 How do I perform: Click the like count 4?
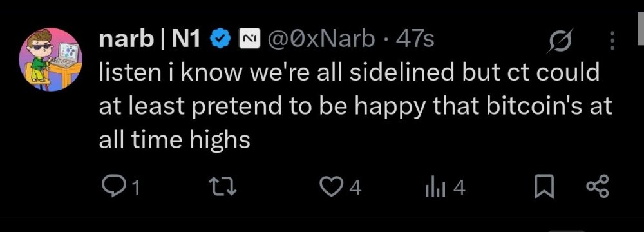pos(355,189)
